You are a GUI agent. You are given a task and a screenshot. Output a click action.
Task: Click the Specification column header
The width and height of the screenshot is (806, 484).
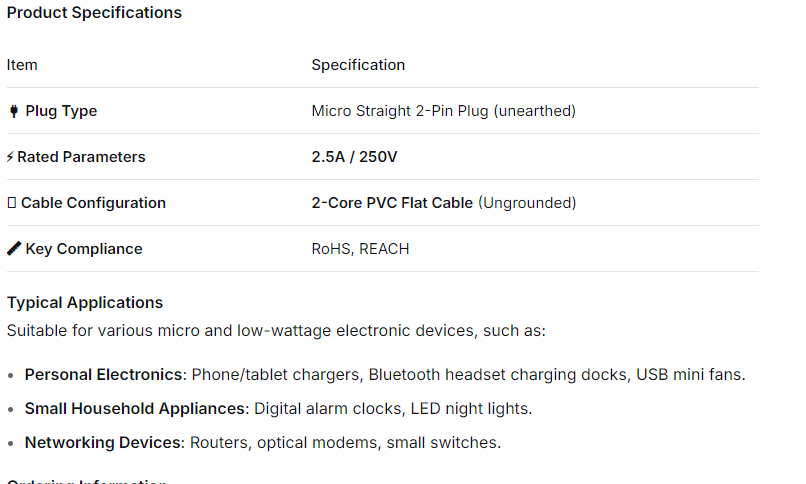tap(358, 65)
